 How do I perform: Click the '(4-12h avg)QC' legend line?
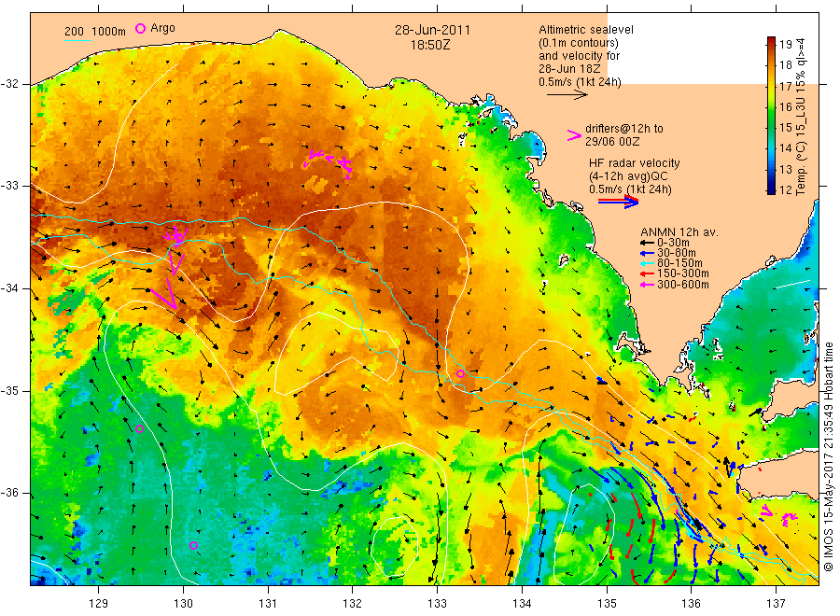click(628, 175)
